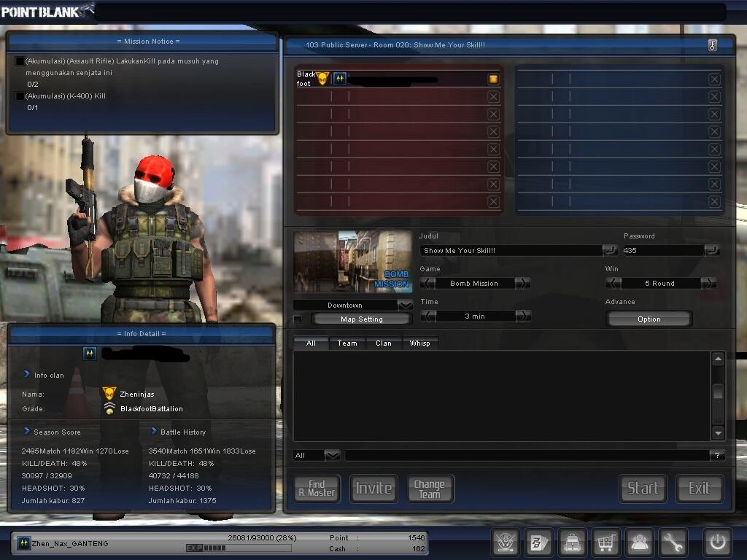The height and width of the screenshot is (560, 747).
Task: Decrease Time with left arrow
Action: point(428,316)
